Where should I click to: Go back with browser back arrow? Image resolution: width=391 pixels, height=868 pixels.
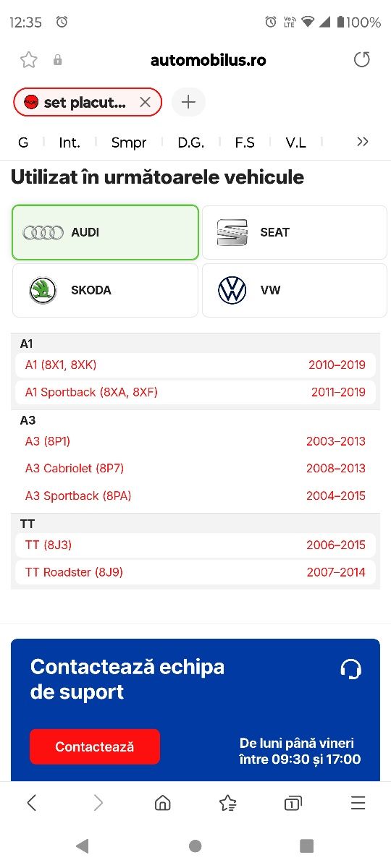coord(31,802)
